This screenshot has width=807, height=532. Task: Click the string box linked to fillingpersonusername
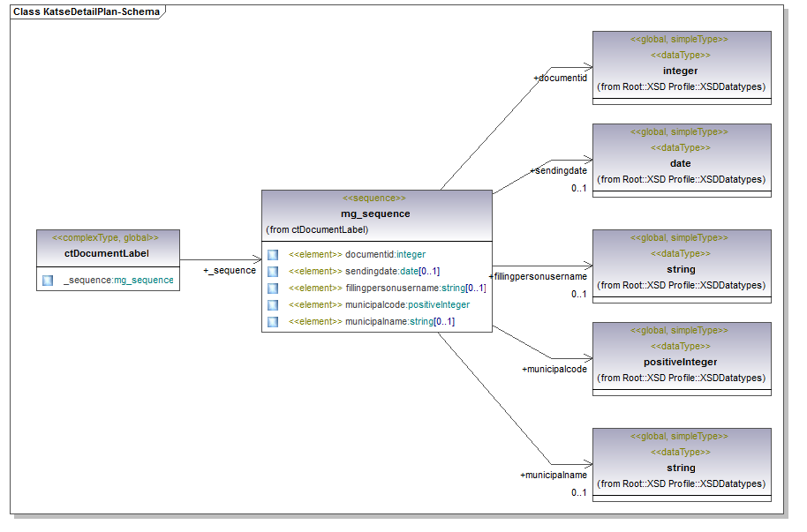681,269
